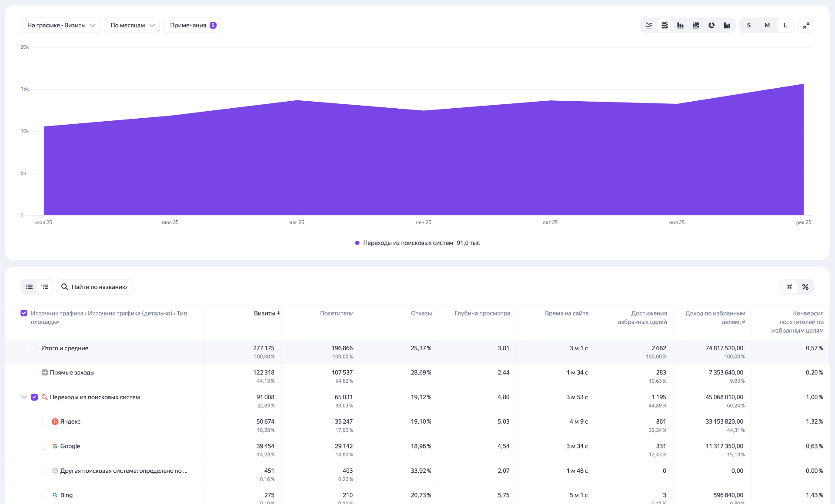Image resolution: width=835 pixels, height=504 pixels.
Task: Collapse the chart with the shrink icon
Action: 806,25
